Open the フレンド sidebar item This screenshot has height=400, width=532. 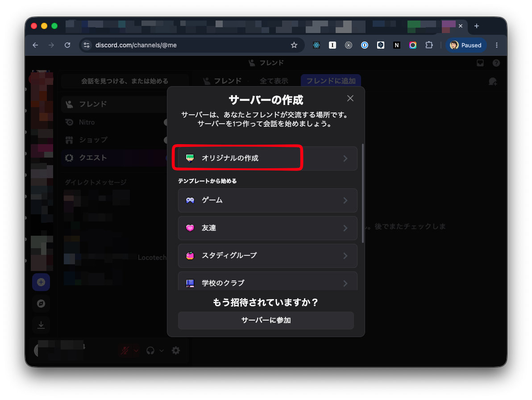click(x=115, y=104)
